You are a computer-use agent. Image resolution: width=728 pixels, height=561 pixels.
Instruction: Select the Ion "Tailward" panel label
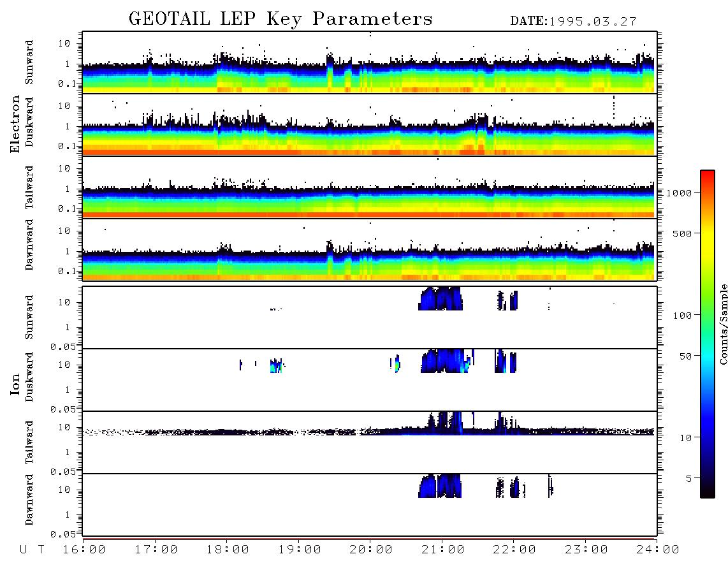(29, 442)
